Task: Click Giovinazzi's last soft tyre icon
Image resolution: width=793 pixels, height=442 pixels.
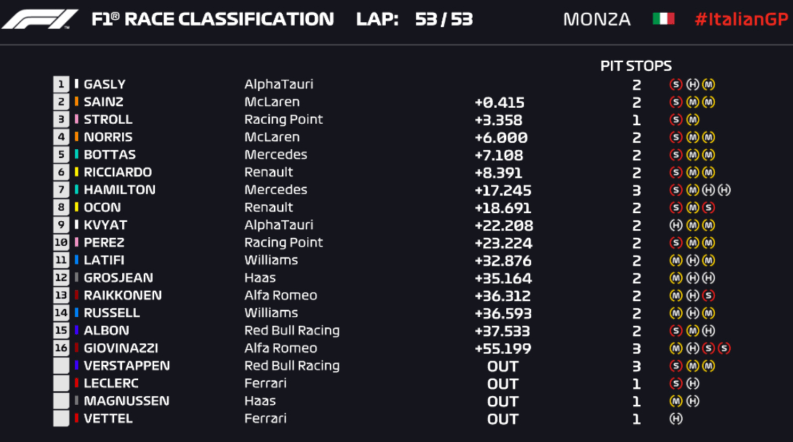Action: pyautogui.click(x=724, y=348)
